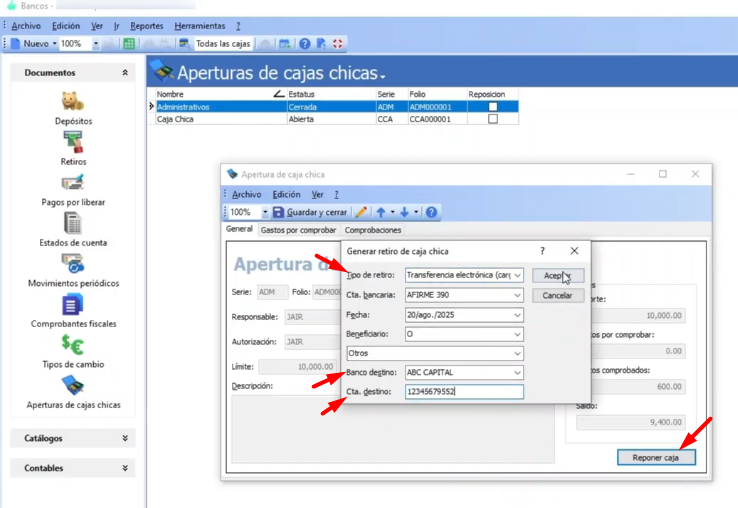Check Reposicion box for Administrativos row
The height and width of the screenshot is (508, 738).
click(x=492, y=106)
